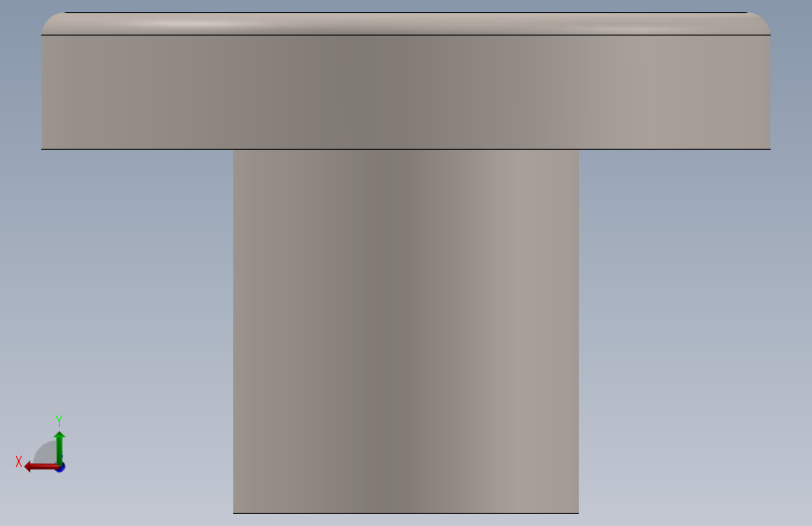This screenshot has height=526, width=812.
Task: Select the wide flange head face of the model
Action: (406, 92)
